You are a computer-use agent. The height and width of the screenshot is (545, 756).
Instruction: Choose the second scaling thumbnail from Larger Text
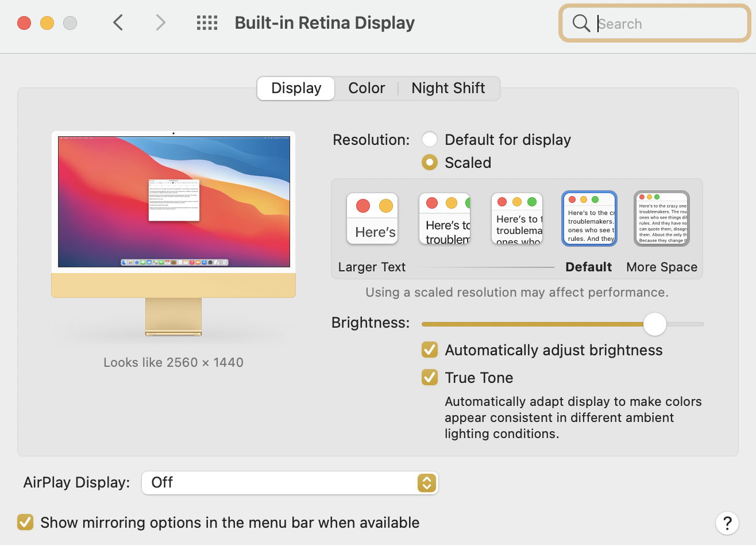[445, 218]
